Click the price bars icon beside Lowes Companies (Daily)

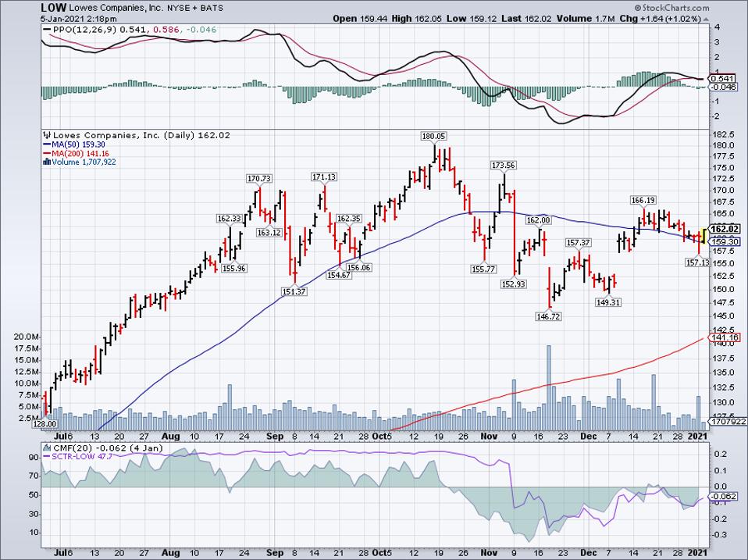tap(47, 135)
